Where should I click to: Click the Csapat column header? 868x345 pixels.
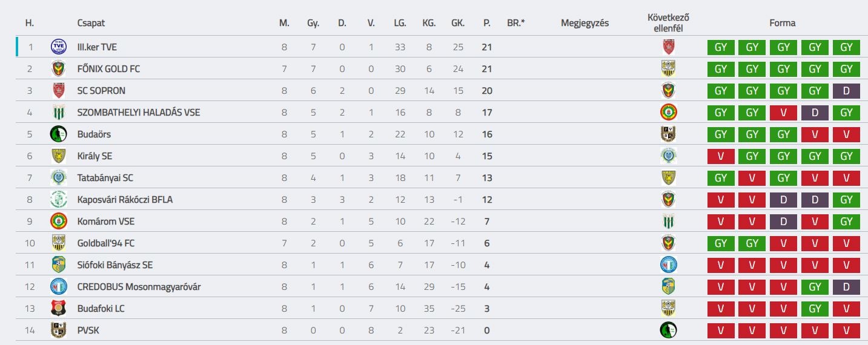(91, 23)
